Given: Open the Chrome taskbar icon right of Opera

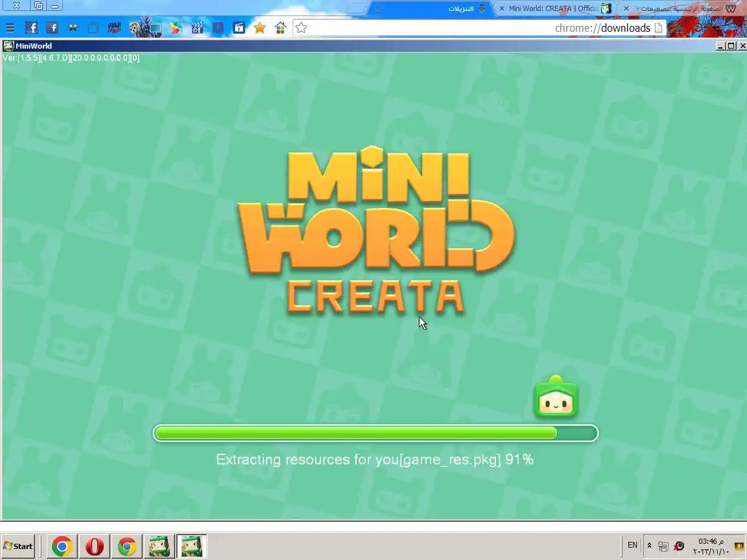Looking at the screenshot, I should tap(126, 546).
